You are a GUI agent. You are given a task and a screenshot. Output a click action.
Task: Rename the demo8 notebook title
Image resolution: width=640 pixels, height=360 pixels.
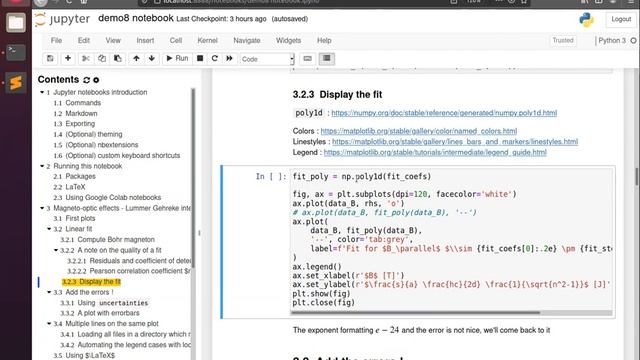(136, 18)
